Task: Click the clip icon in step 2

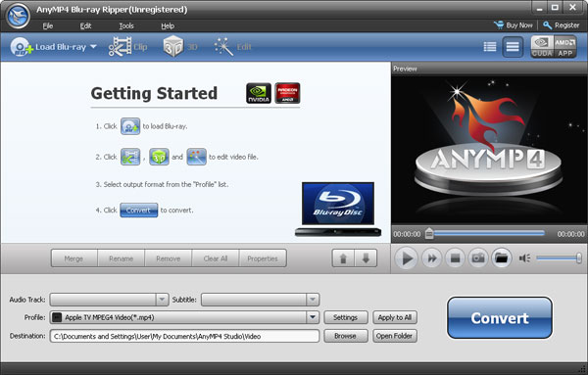Action: 130,157
